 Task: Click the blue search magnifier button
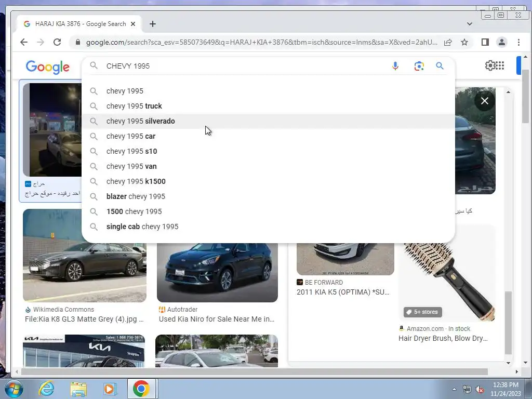point(440,66)
